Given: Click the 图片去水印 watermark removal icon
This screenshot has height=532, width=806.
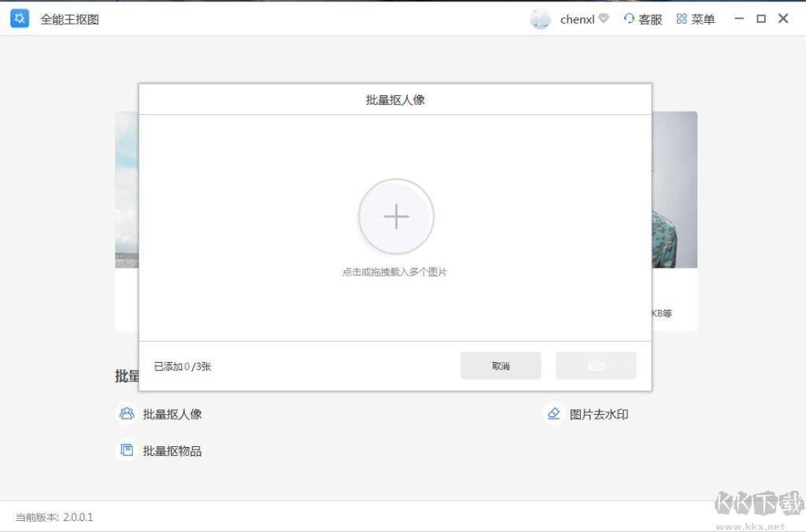Looking at the screenshot, I should (554, 413).
